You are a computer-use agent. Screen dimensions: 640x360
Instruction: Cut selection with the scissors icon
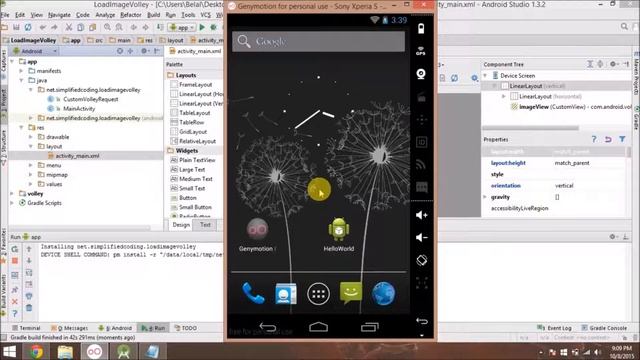click(x=69, y=27)
